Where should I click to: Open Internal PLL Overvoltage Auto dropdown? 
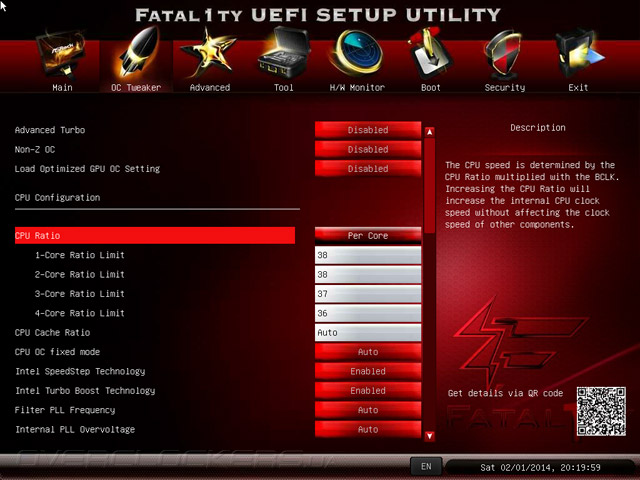[x=368, y=429]
